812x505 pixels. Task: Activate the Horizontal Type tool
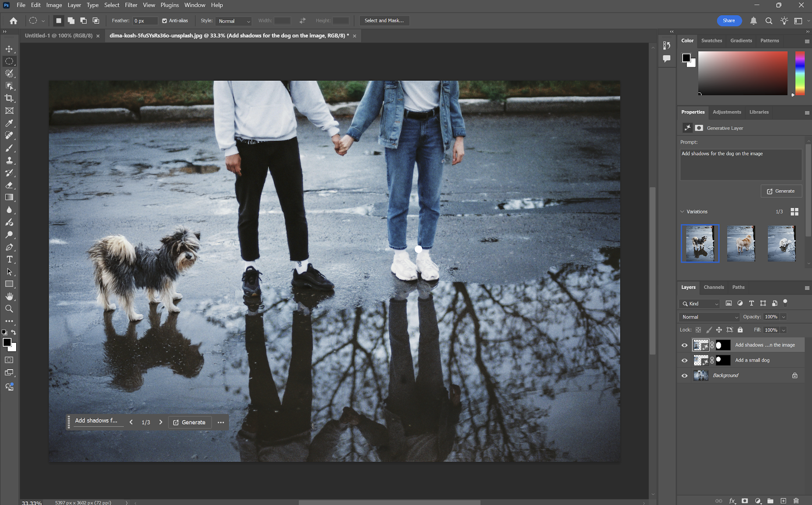9,259
